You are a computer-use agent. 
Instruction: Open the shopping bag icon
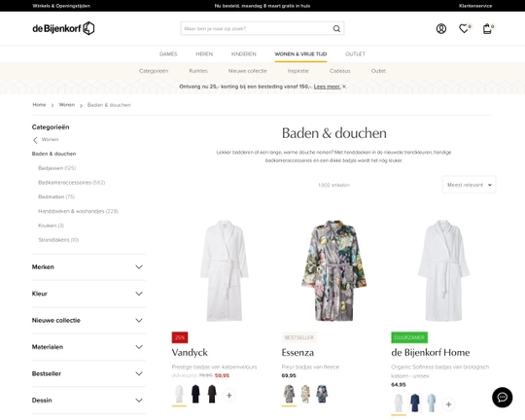click(488, 28)
